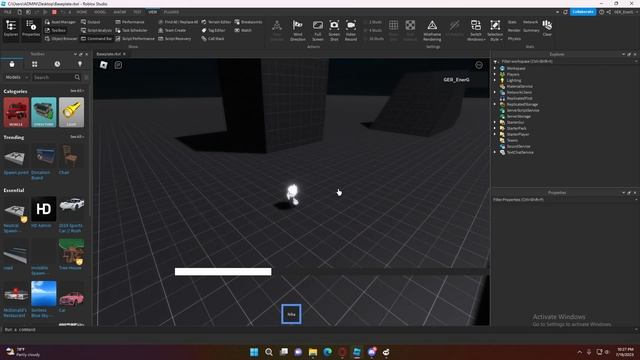Screen dimensions: 640x360
Task: Open the Roblox menu icon in viewport
Action: click(104, 64)
